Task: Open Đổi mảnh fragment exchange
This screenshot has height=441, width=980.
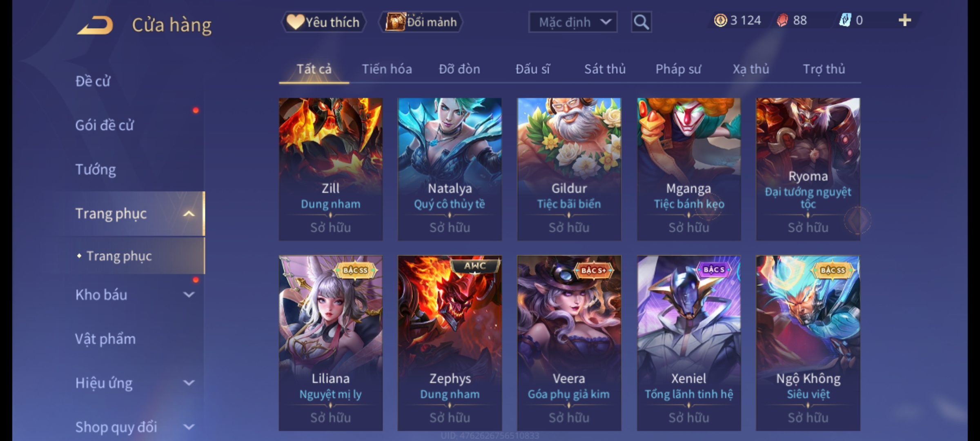Action: (421, 22)
